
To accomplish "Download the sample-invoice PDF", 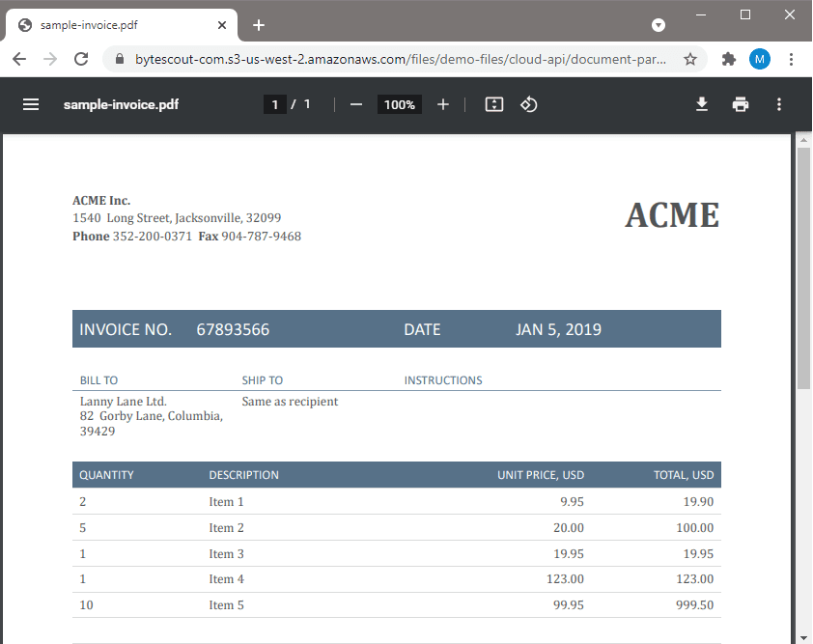I will pyautogui.click(x=702, y=104).
